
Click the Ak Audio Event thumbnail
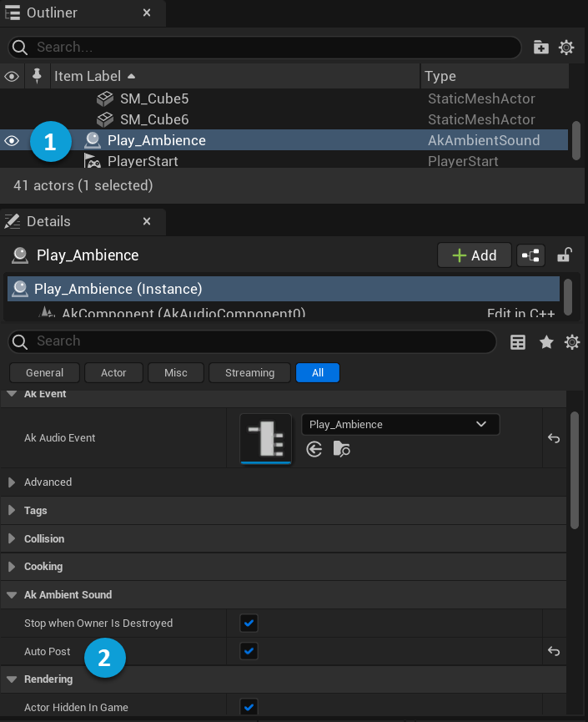(x=266, y=438)
